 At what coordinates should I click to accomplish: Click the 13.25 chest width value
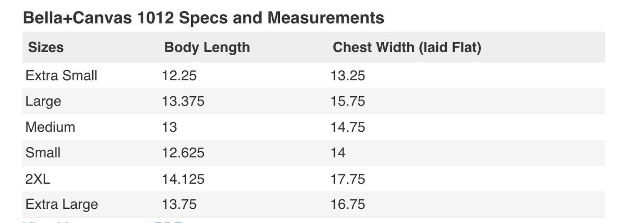pyautogui.click(x=348, y=75)
